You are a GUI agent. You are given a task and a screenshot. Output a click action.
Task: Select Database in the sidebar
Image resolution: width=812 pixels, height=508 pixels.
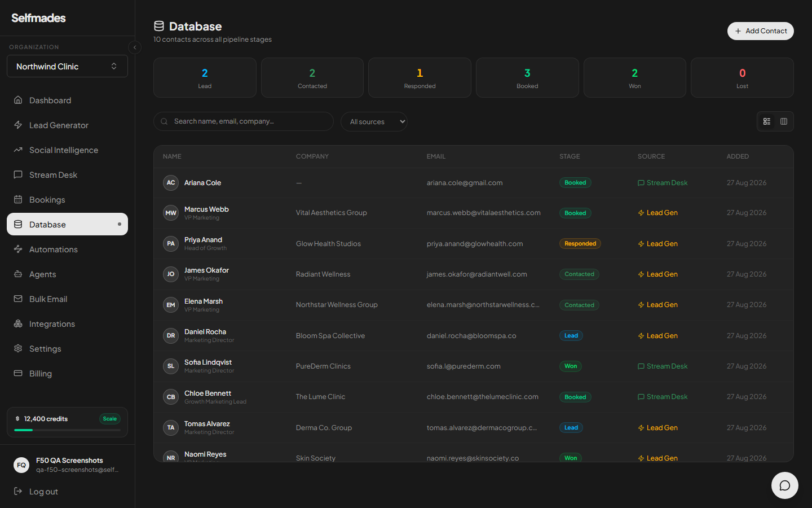pyautogui.click(x=67, y=224)
